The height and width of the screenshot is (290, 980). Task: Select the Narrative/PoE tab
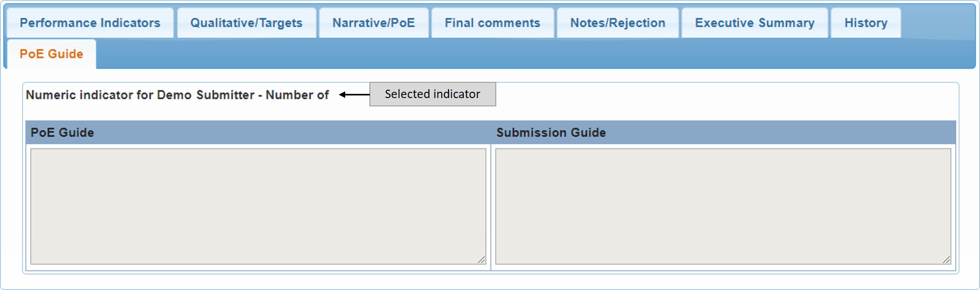374,23
